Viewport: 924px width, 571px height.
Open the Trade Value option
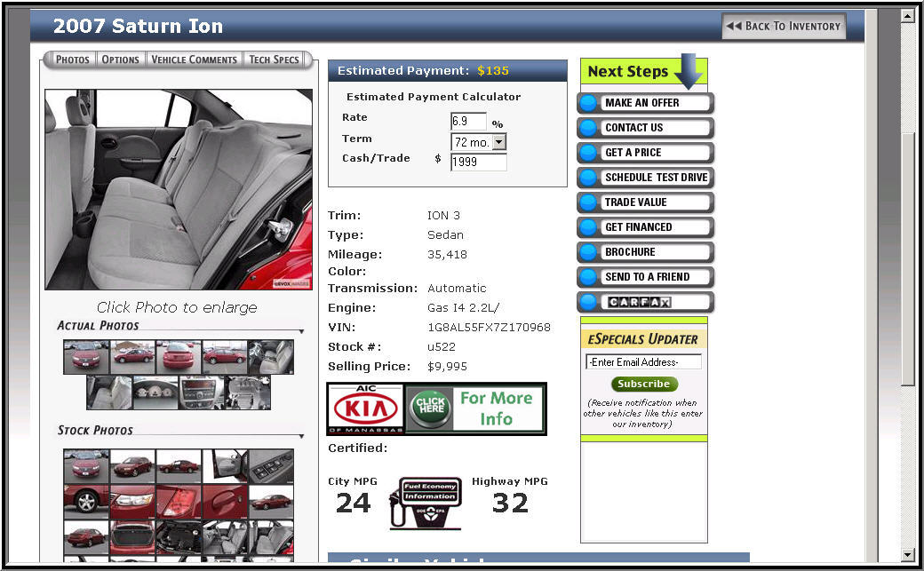pyautogui.click(x=645, y=202)
